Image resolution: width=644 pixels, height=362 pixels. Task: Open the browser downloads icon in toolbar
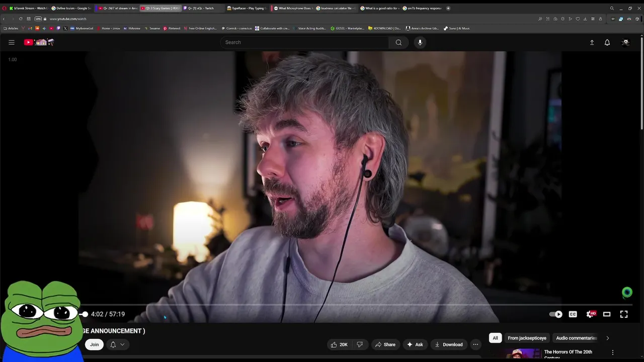[585, 19]
